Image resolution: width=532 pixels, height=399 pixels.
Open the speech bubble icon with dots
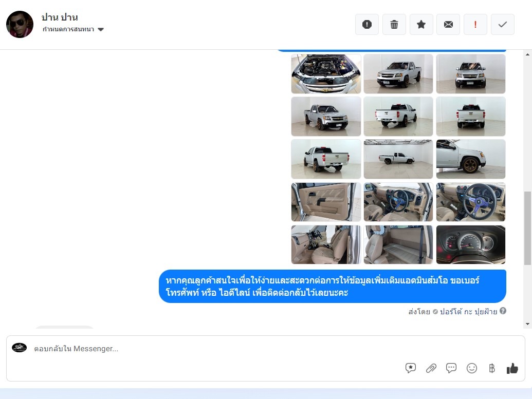tap(451, 368)
